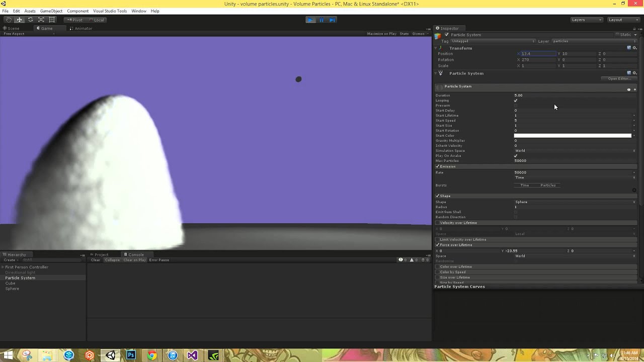
Task: Open NVIDIA app in taskbar
Action: [x=213, y=355]
